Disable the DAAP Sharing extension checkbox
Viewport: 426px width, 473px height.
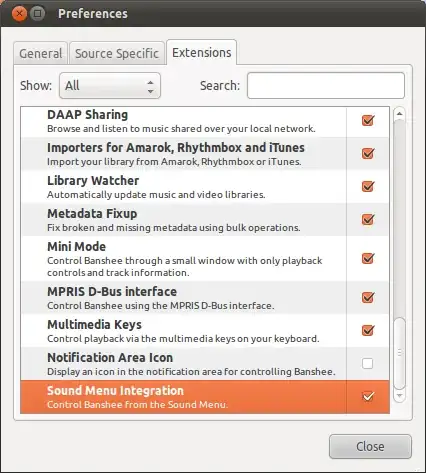click(368, 120)
